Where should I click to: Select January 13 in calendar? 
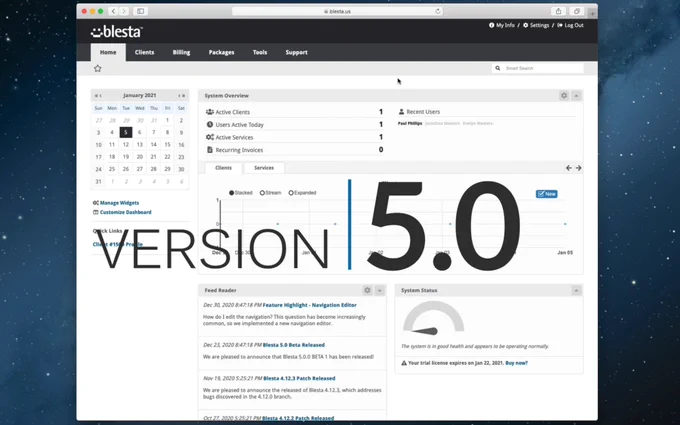click(140, 144)
